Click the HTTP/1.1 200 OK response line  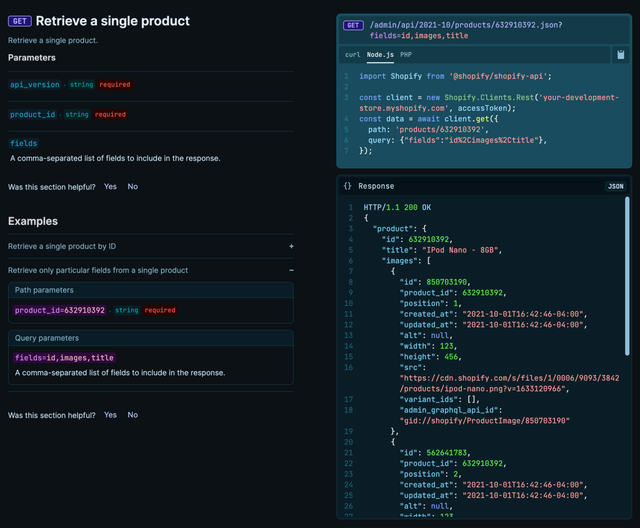tap(397, 208)
